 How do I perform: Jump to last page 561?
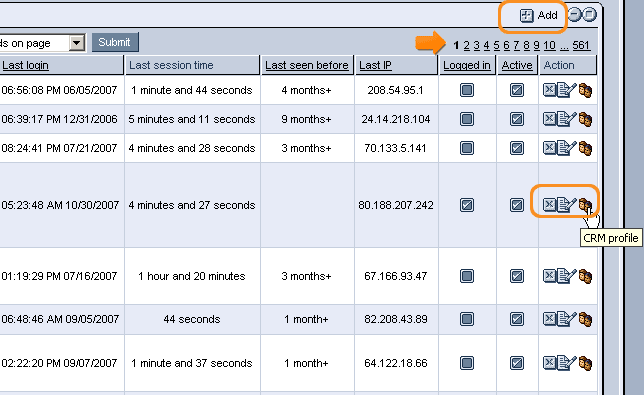(581, 45)
